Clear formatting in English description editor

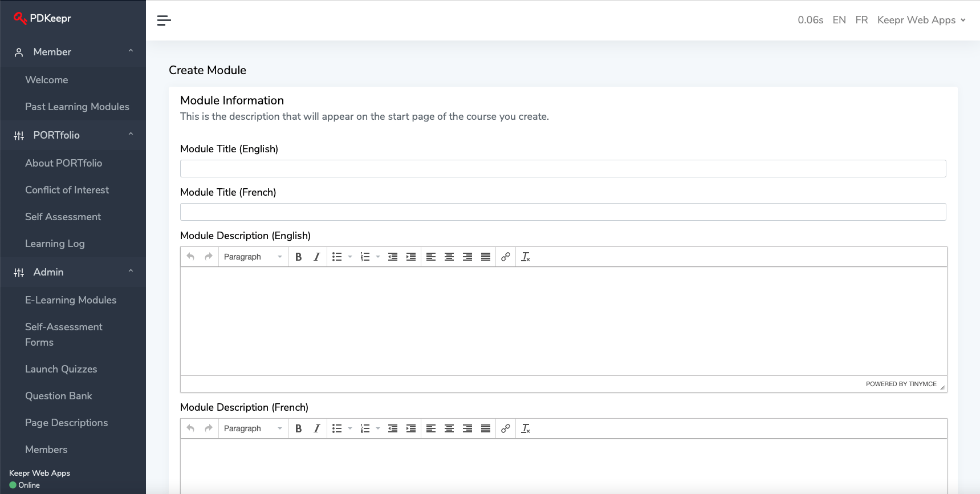[x=526, y=257]
